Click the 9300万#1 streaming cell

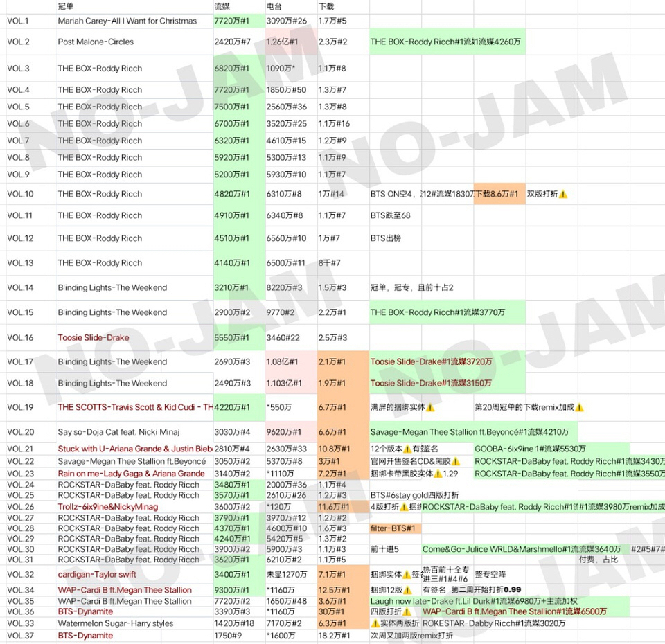coord(239,590)
